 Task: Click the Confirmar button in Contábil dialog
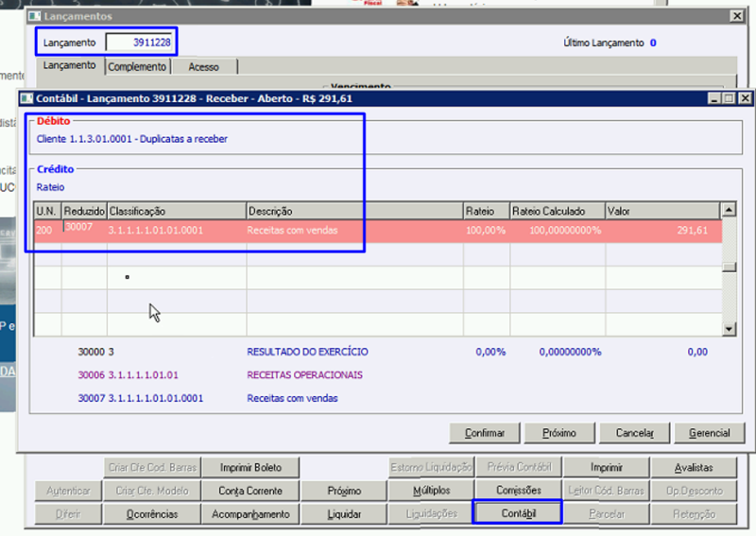click(485, 433)
